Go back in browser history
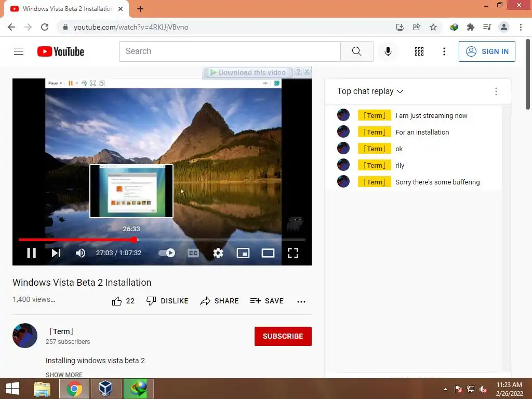532x399 pixels. pyautogui.click(x=11, y=27)
